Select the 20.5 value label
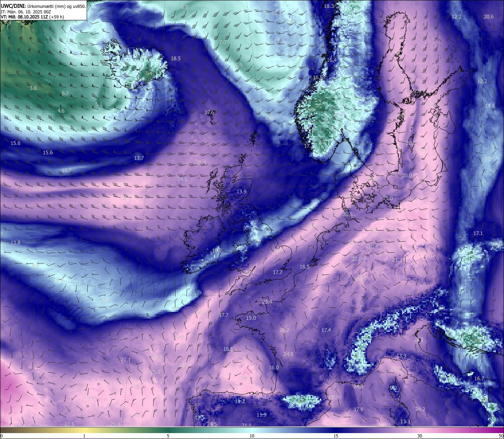Viewport: 504px width, 439px height. 348,215
